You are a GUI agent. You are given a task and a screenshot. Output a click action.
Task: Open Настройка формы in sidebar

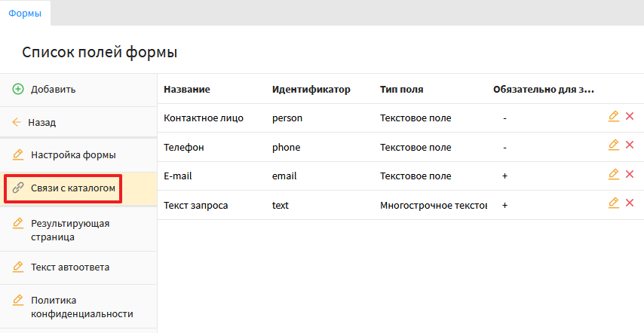point(72,155)
